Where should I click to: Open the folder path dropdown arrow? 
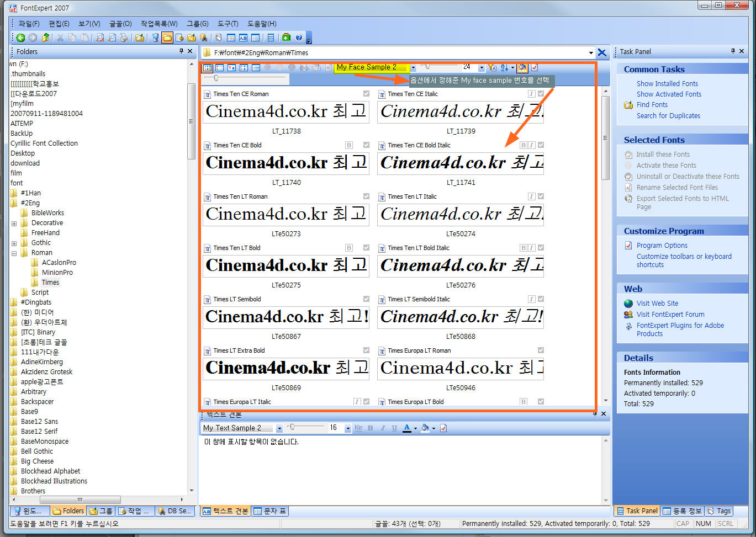point(591,53)
